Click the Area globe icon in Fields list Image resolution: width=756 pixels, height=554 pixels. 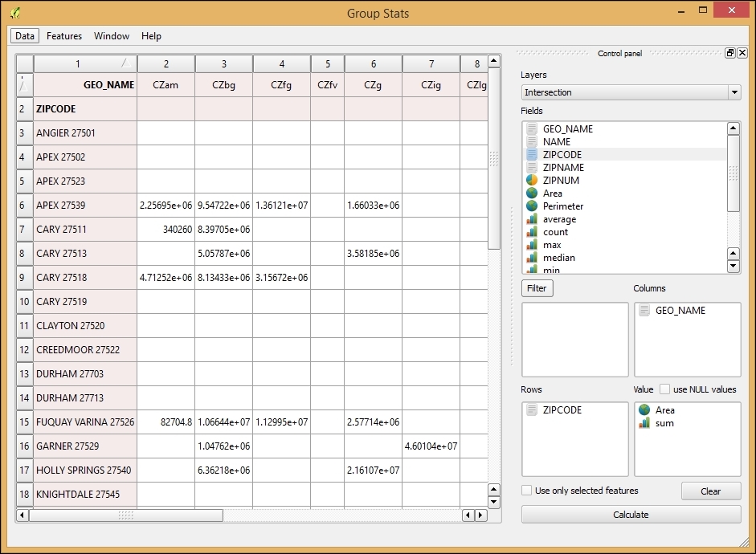pyautogui.click(x=531, y=193)
